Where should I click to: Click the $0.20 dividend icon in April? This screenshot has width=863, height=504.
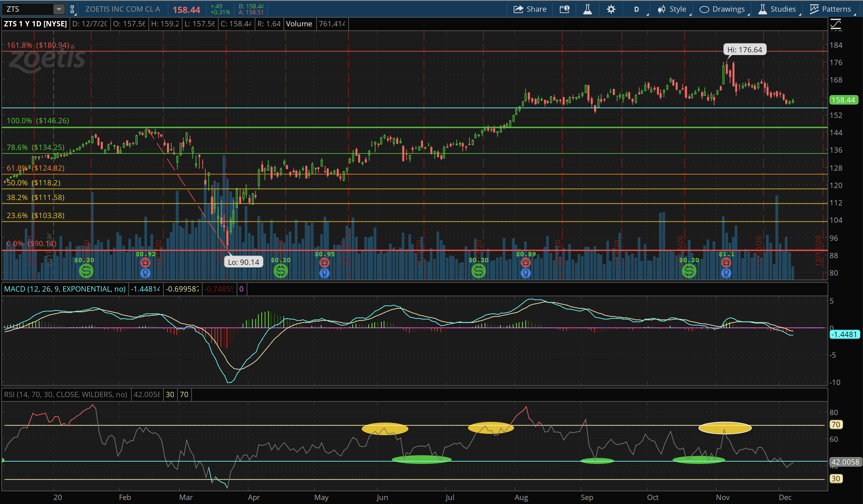point(280,271)
